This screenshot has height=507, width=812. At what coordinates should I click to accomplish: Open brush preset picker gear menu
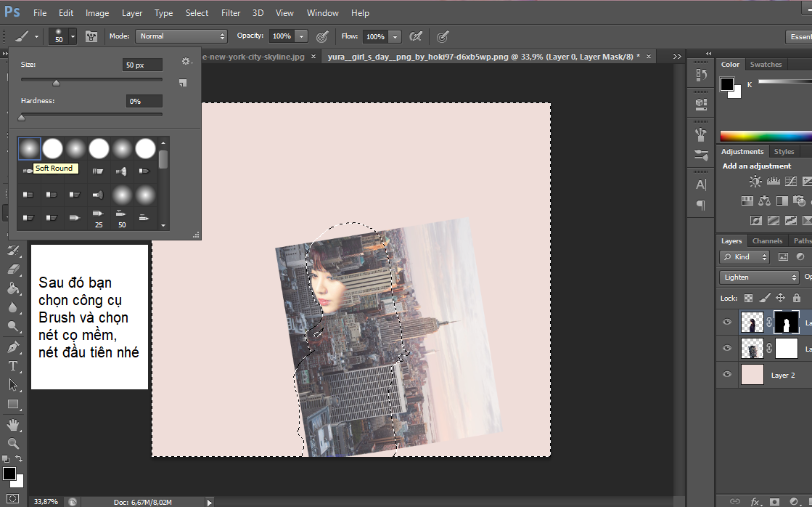pyautogui.click(x=186, y=62)
